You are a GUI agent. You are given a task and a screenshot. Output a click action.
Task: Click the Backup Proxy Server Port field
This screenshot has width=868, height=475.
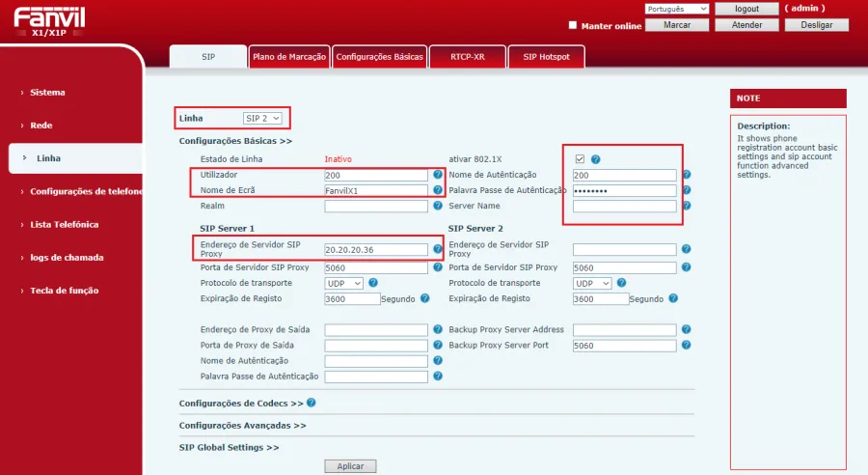[x=624, y=346]
